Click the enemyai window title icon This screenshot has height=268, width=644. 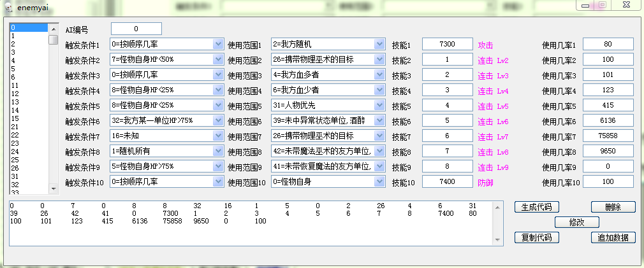8,7
